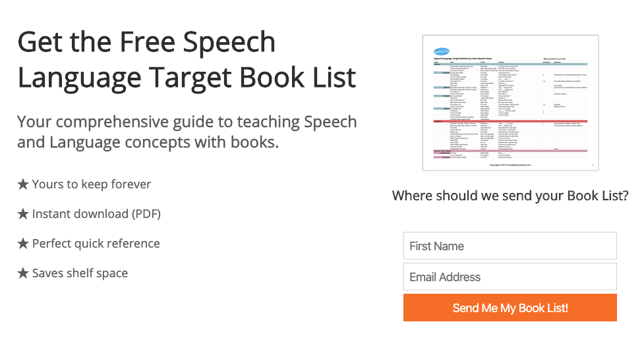This screenshot has height=351, width=644.
Task: Click the Saves shelf space text
Action: 80,273
